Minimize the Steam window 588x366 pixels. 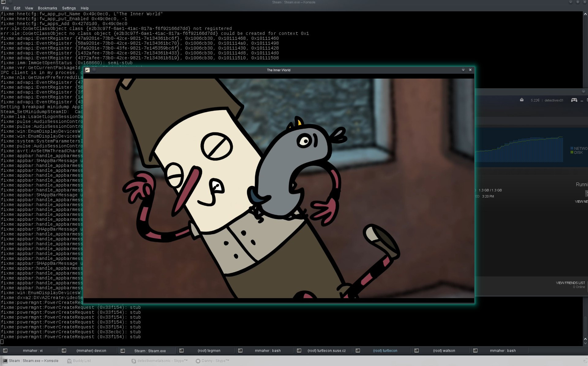pyautogui.click(x=582, y=101)
